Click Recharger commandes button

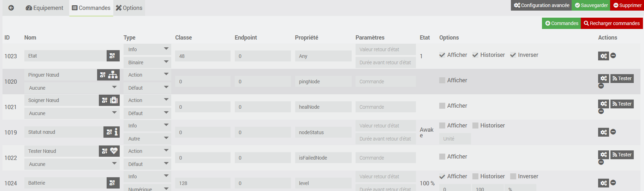point(612,23)
